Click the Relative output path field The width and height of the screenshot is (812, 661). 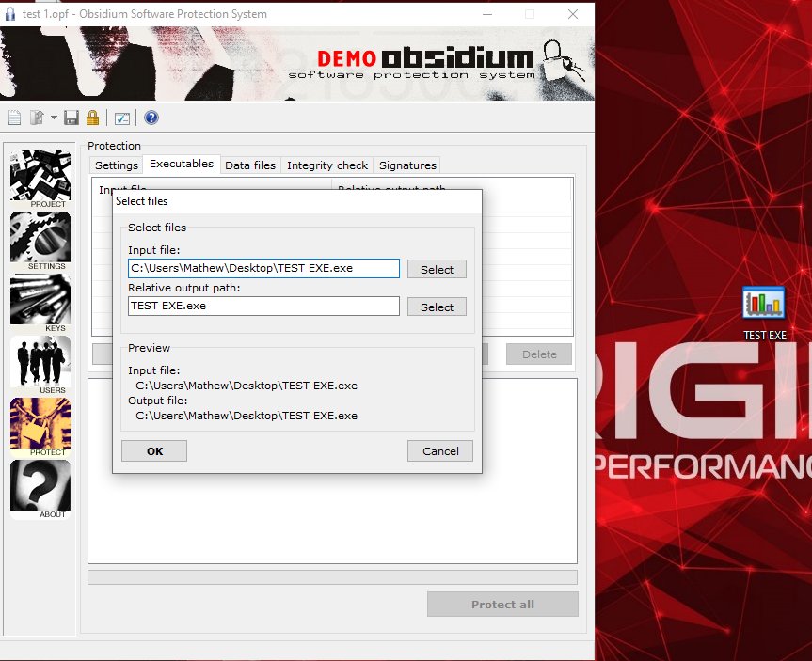[263, 306]
